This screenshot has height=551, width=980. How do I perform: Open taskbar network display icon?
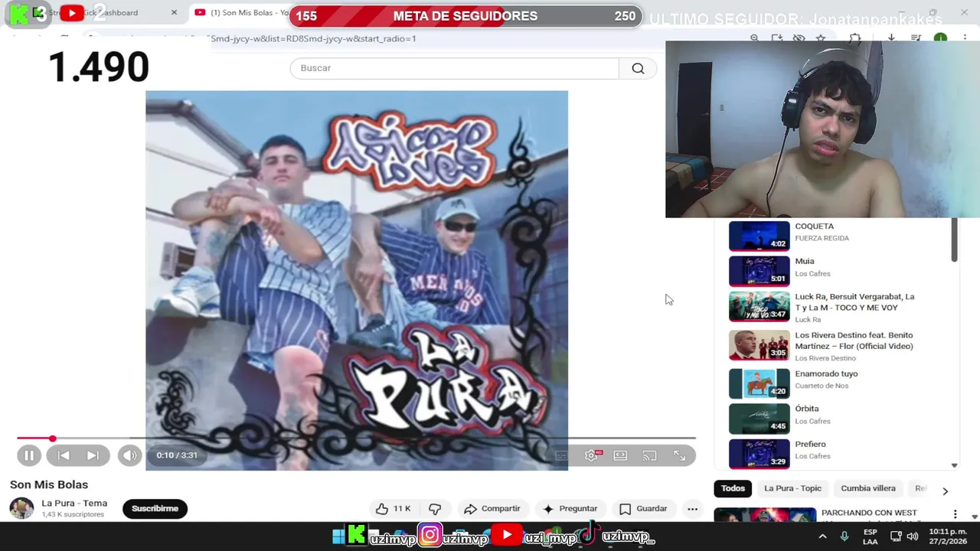896,536
